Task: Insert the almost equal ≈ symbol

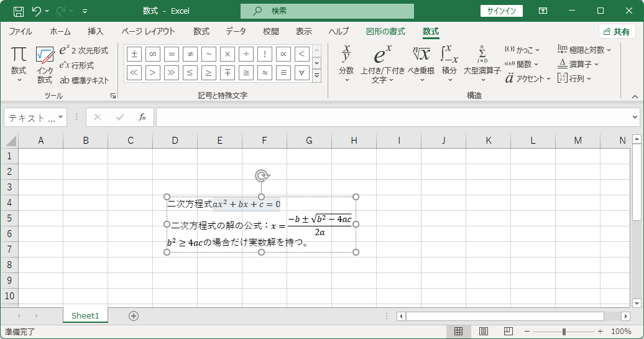Action: 265,73
